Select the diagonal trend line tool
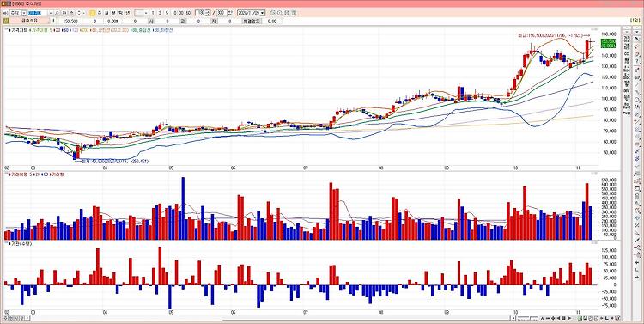Screen dimensions: 644x324 [x=637, y=84]
